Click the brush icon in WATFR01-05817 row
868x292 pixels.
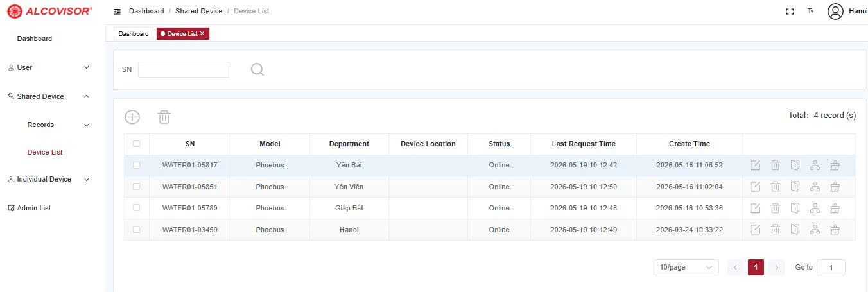(835, 166)
